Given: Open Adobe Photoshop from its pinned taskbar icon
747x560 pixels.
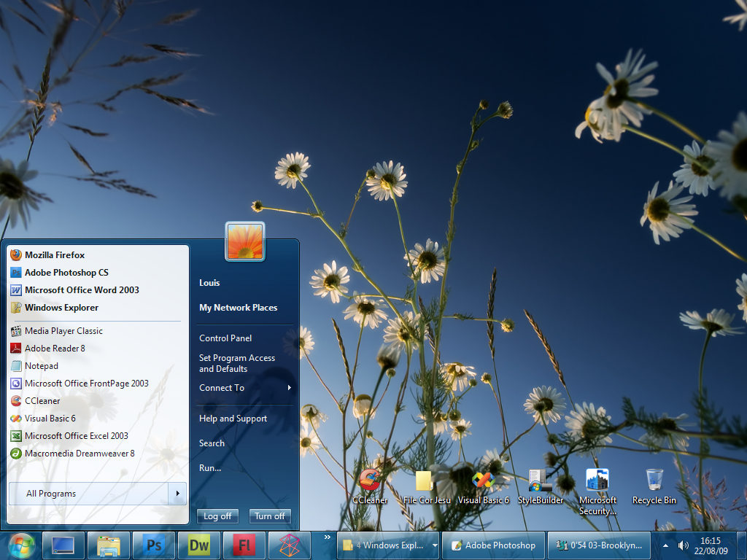Looking at the screenshot, I should click(x=153, y=545).
